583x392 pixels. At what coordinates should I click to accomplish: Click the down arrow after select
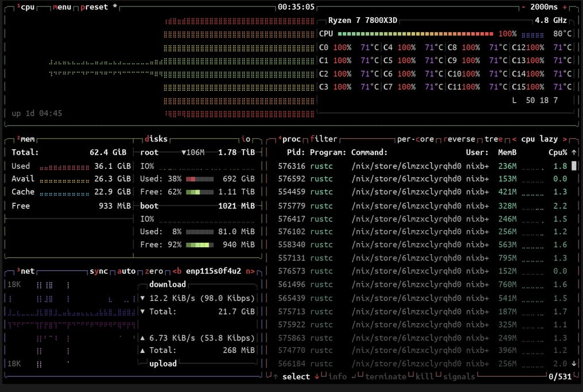tap(317, 377)
